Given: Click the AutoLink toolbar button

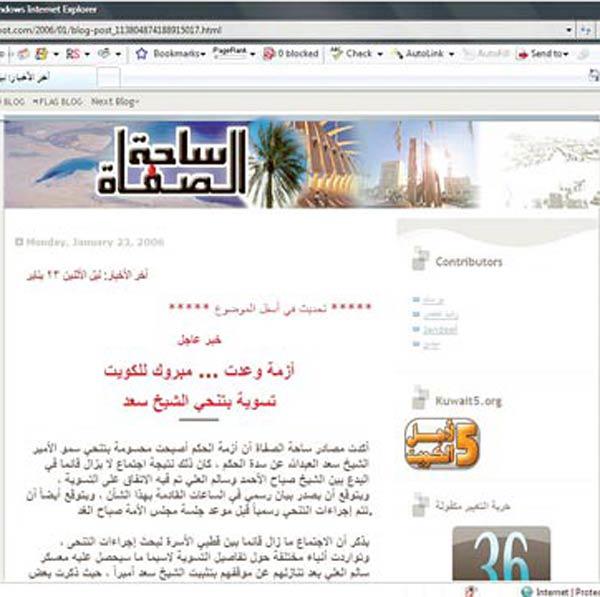Looking at the screenshot, I should coord(418,53).
